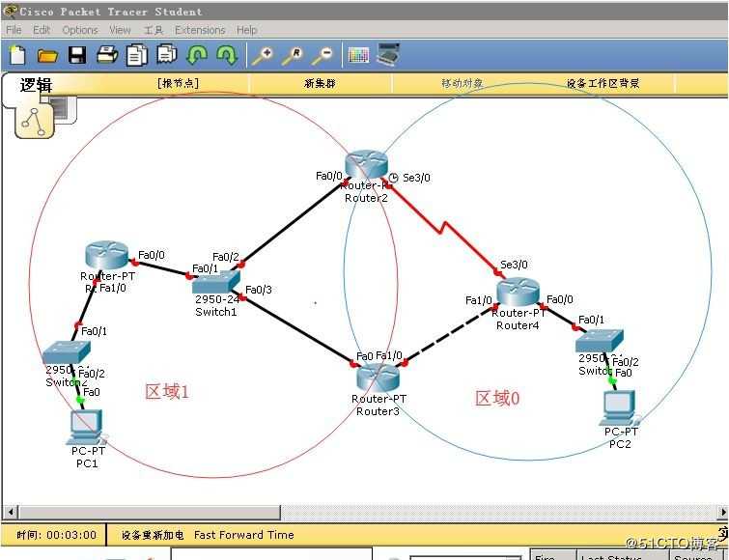Click the Fa1/0 label left of Router4
This screenshot has width=729, height=560.
tap(478, 300)
